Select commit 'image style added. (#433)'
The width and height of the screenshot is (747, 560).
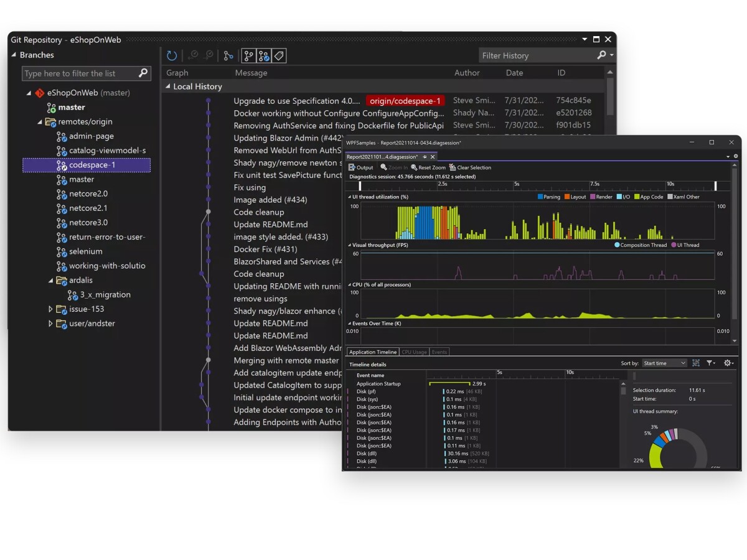[x=281, y=237]
